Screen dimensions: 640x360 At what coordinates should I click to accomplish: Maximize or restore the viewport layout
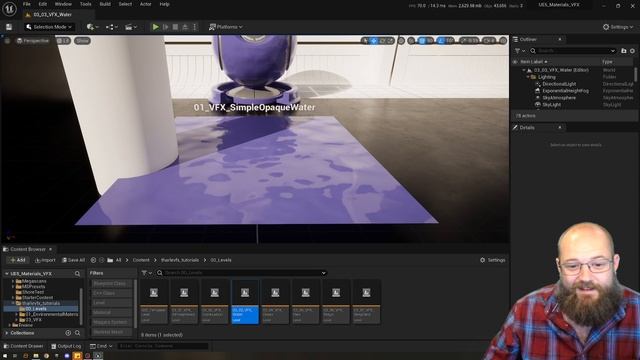(x=503, y=41)
